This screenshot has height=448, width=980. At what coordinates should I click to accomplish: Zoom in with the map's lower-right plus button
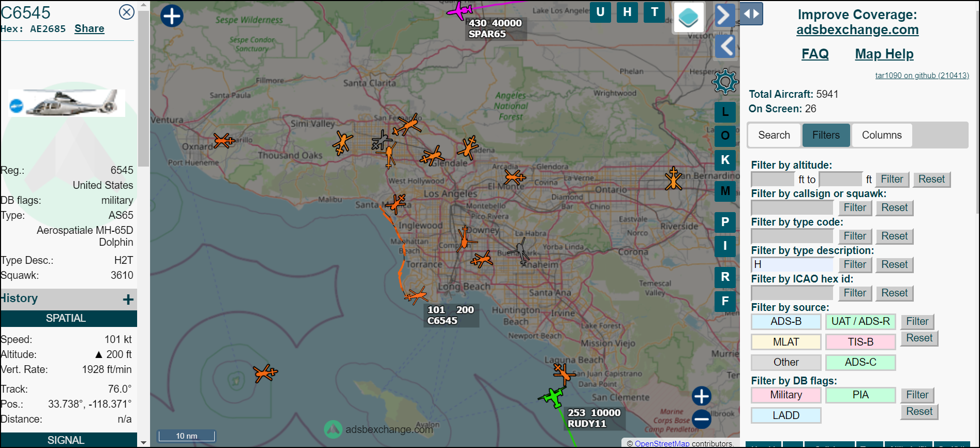click(702, 396)
